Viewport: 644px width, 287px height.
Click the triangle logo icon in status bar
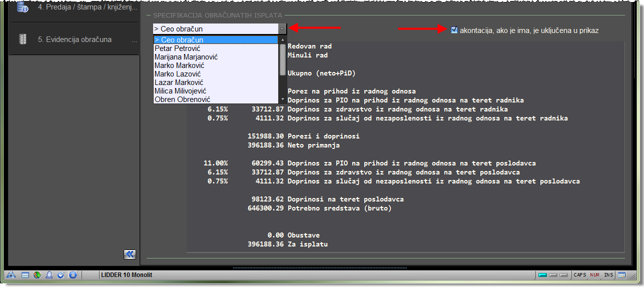pos(11,274)
